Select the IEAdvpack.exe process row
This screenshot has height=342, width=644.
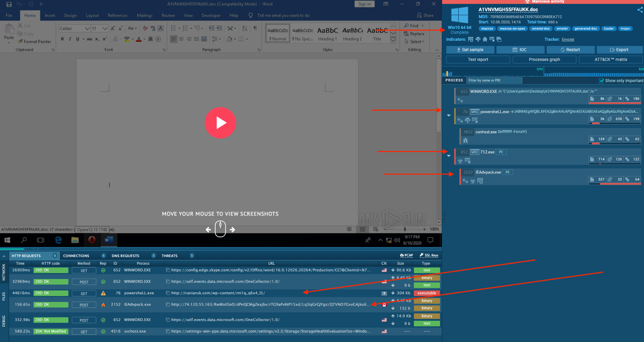(x=550, y=177)
